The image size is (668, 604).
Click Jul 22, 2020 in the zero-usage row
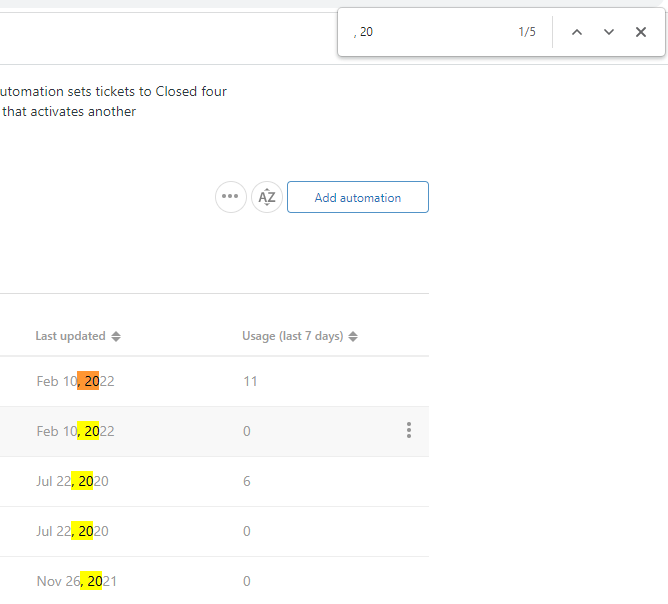tap(72, 531)
